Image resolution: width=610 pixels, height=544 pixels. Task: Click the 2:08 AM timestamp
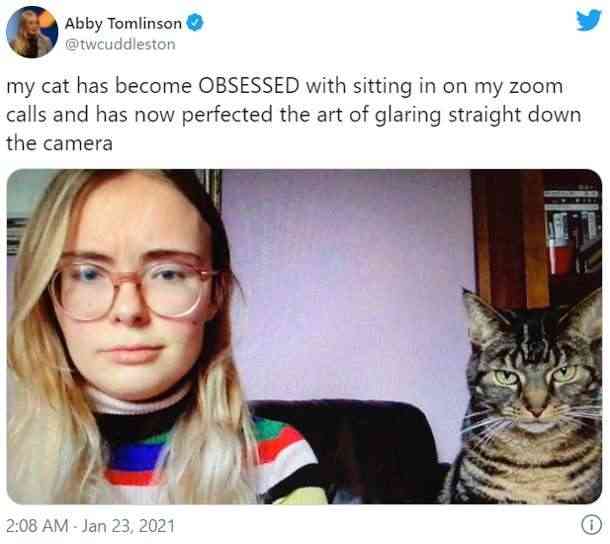point(37,526)
